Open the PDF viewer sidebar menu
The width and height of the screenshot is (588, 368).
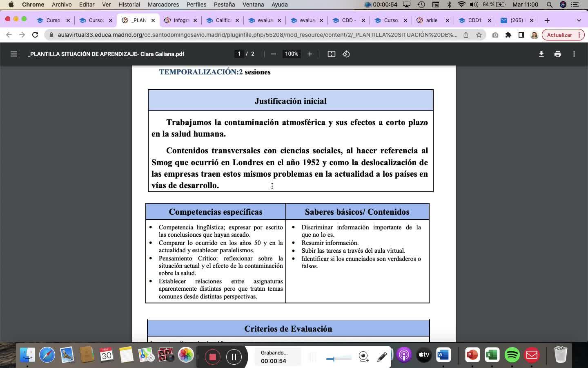[13, 54]
